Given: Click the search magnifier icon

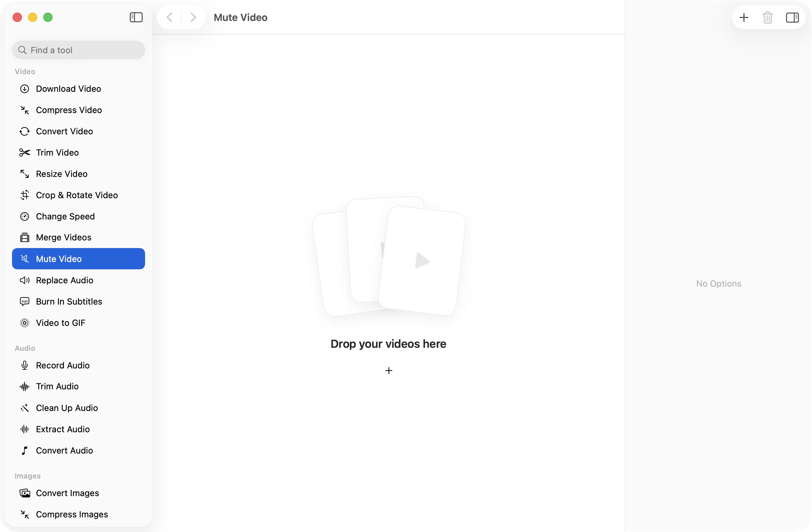Looking at the screenshot, I should (x=22, y=50).
